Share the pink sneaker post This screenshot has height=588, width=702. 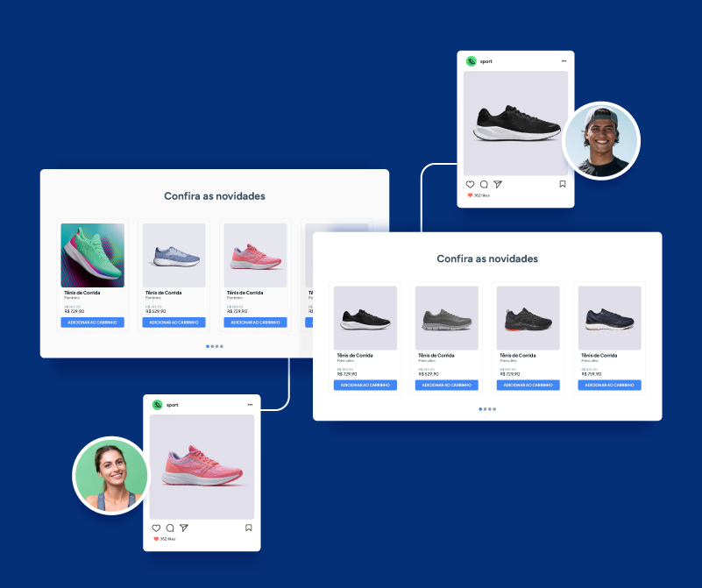(184, 528)
